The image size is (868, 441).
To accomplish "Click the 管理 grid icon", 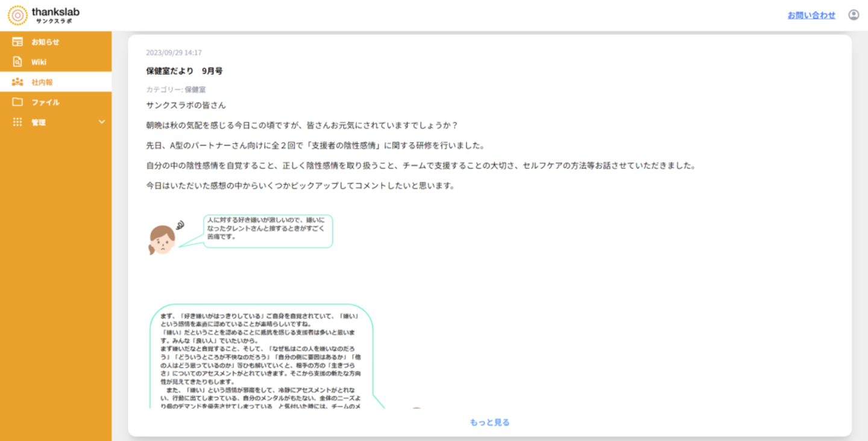I will (17, 122).
